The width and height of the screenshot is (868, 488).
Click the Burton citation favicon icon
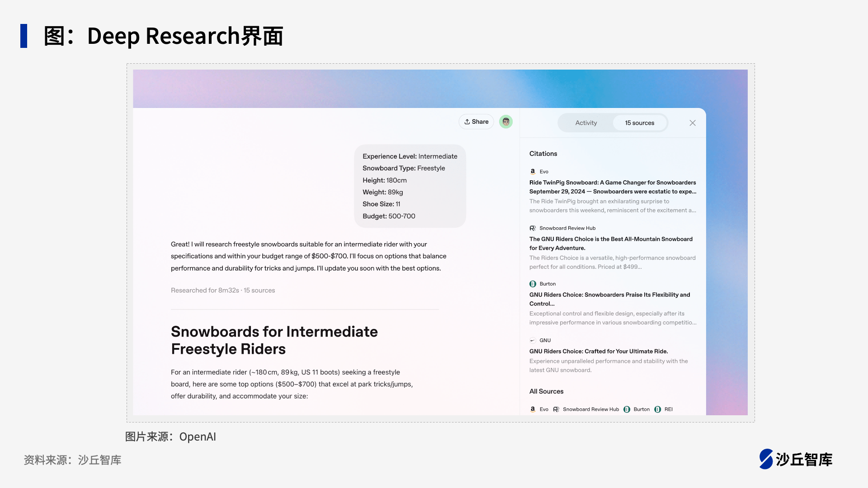pyautogui.click(x=533, y=284)
